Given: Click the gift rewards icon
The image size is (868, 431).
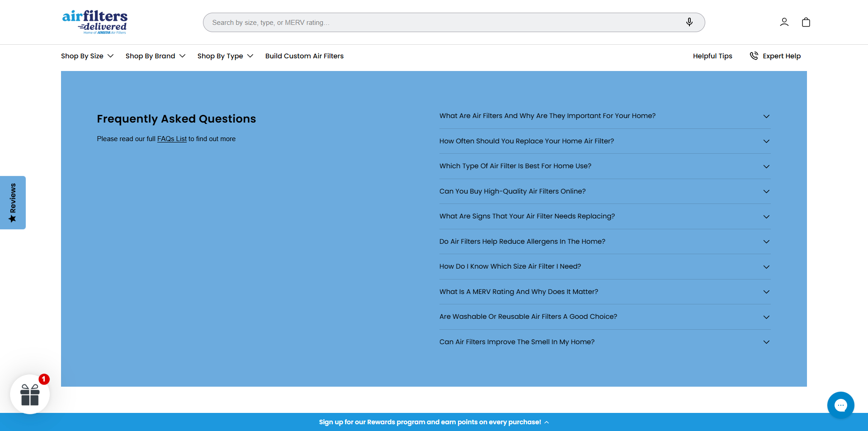Looking at the screenshot, I should click(x=30, y=394).
